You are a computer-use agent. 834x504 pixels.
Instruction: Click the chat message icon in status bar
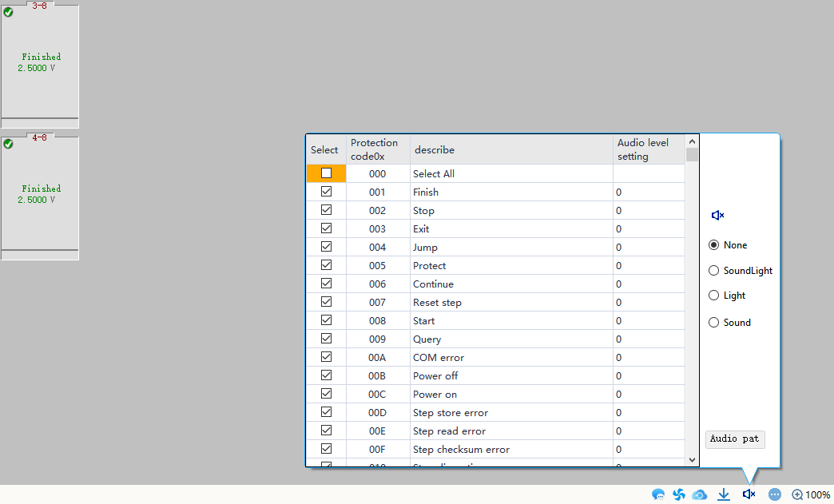pyautogui.click(x=658, y=494)
